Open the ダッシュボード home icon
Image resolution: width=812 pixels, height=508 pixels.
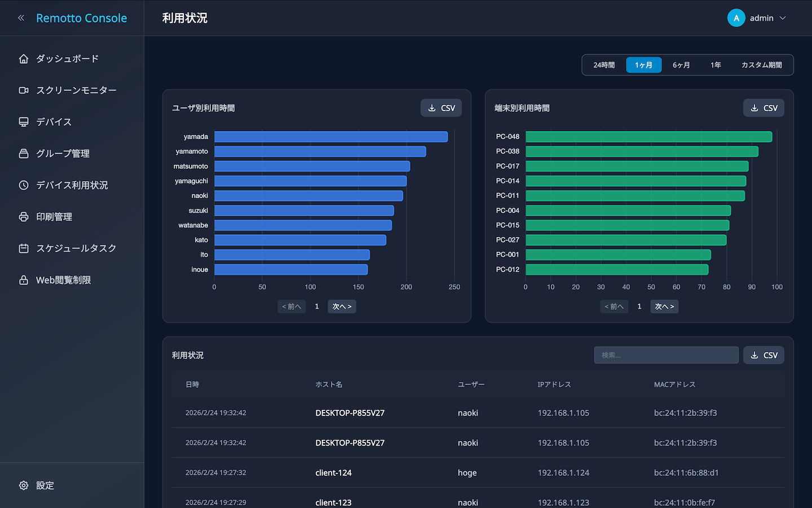tap(24, 59)
